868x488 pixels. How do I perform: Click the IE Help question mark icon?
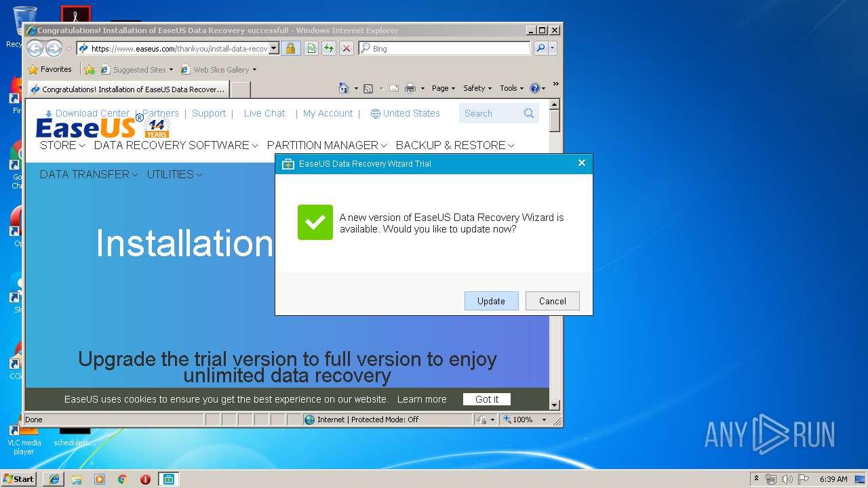[x=535, y=88]
